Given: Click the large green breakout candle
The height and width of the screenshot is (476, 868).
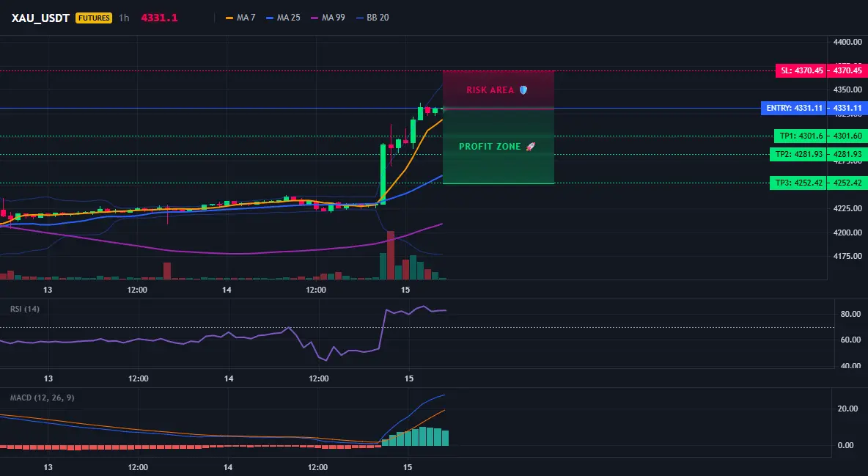Looking at the screenshot, I should point(383,174).
